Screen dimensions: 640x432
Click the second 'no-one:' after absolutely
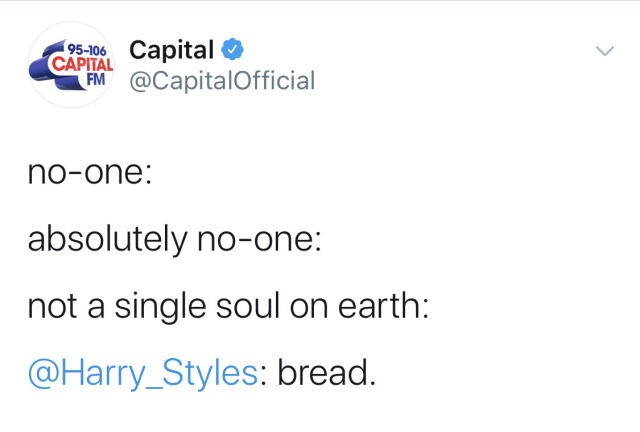tap(260, 240)
